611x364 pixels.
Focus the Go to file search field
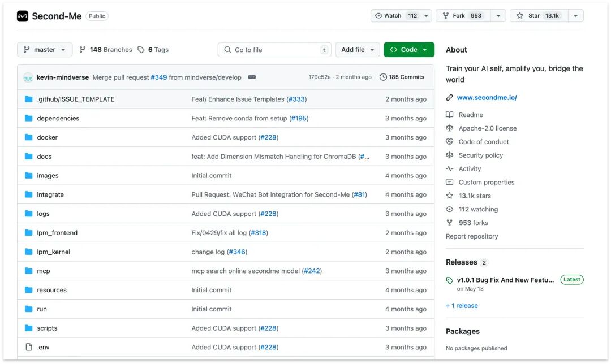[x=274, y=50]
